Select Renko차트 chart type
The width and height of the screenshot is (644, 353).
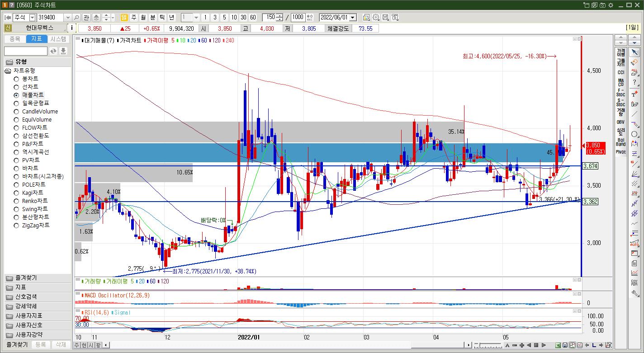[30, 201]
